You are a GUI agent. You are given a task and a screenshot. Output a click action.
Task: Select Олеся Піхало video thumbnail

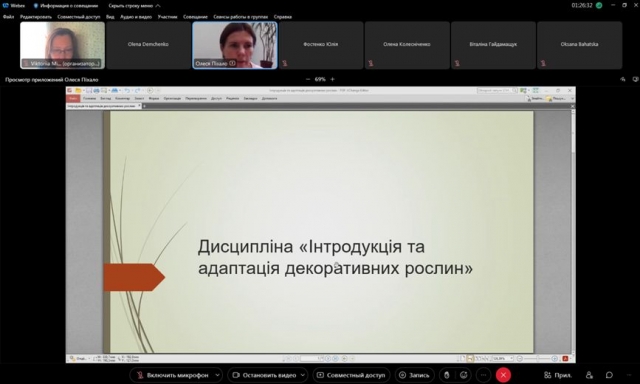point(235,45)
